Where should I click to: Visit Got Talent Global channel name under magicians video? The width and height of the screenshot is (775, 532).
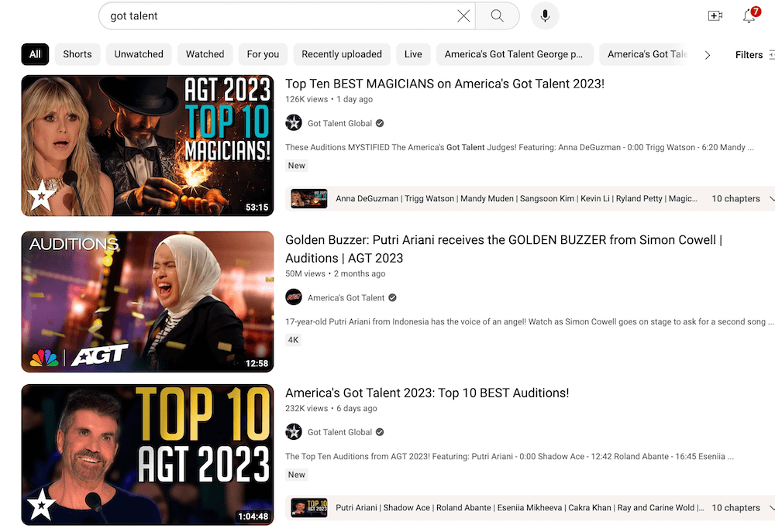[x=339, y=123]
